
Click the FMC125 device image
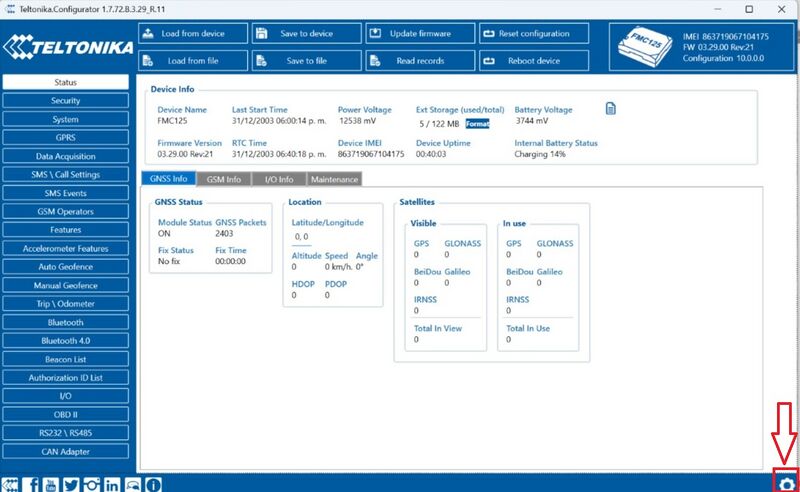pos(645,47)
